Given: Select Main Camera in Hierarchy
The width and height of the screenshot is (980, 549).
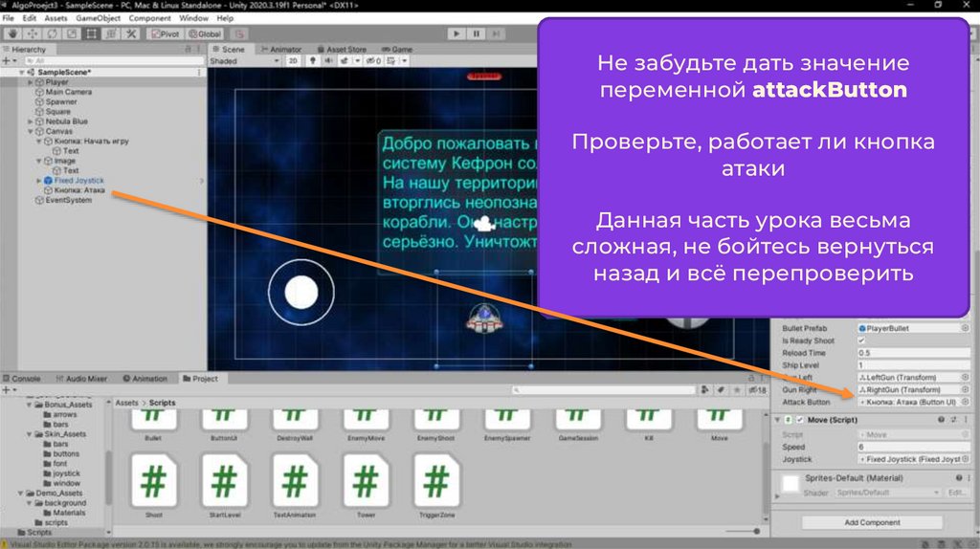Looking at the screenshot, I should coord(68,92).
